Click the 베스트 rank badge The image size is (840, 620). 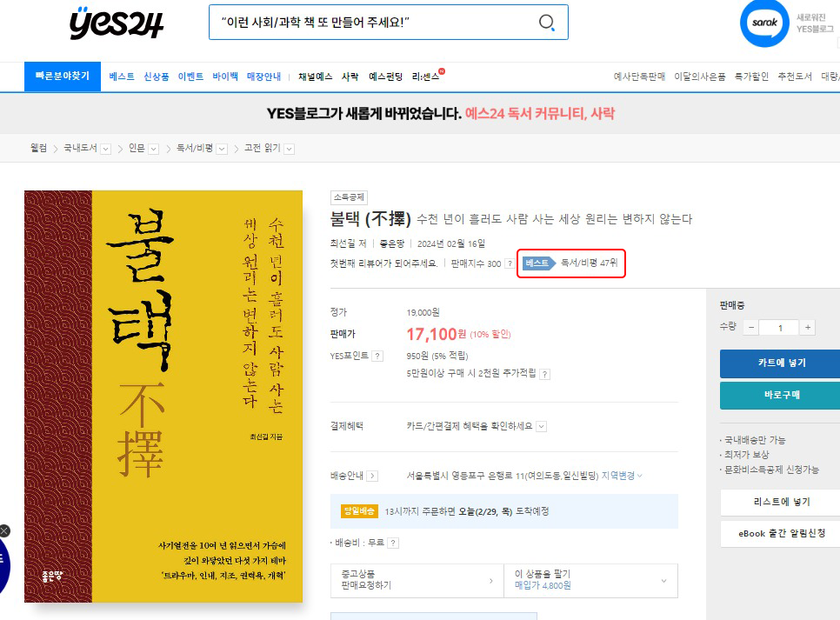tap(539, 263)
